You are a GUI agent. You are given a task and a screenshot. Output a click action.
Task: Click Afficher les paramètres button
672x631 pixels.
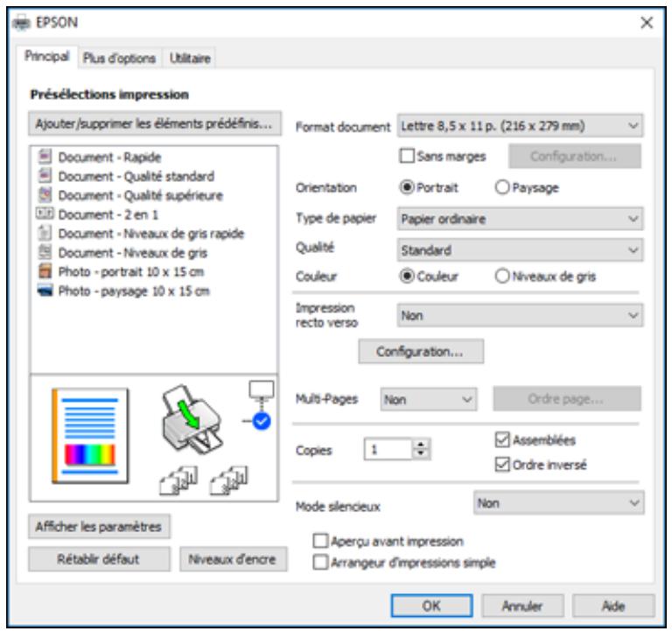[x=99, y=526]
